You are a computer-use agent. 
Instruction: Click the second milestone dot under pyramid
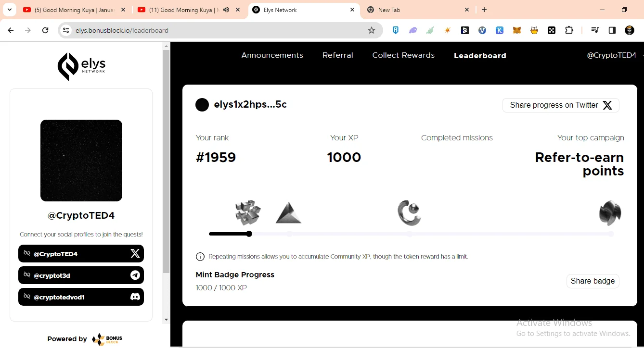click(x=289, y=234)
